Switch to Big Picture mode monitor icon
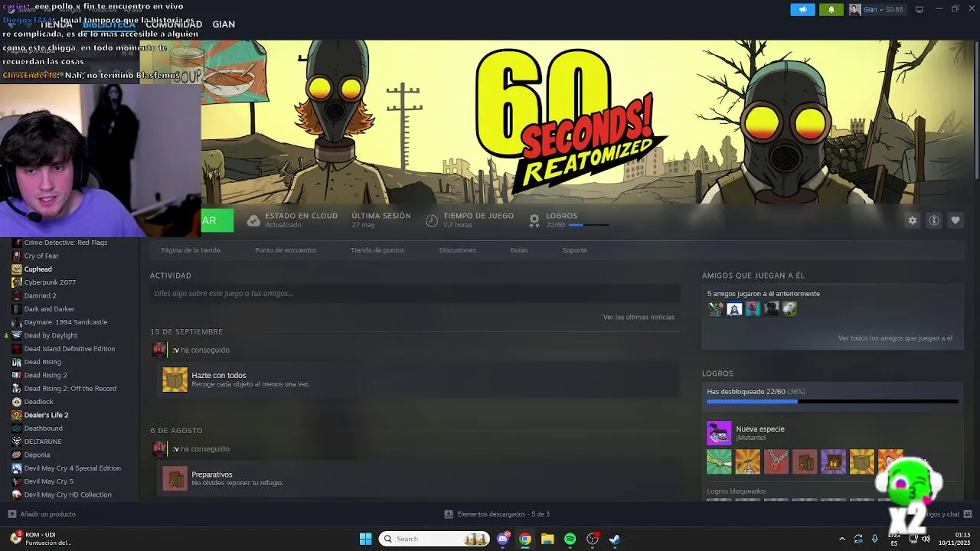 pos(920,9)
